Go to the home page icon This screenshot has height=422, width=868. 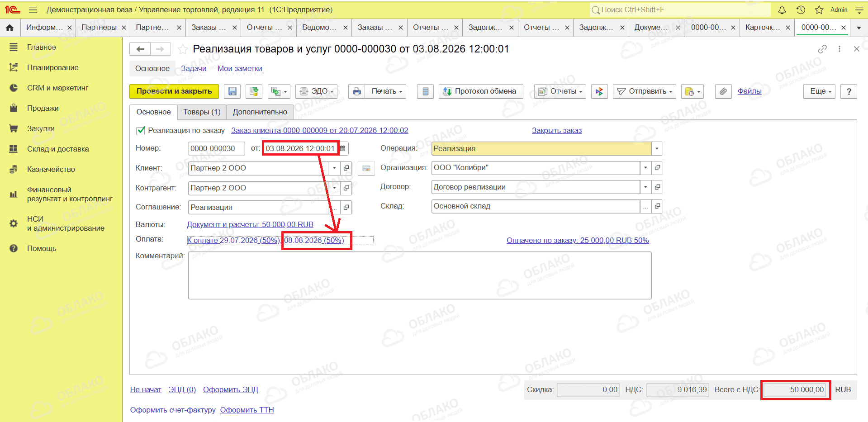(x=9, y=28)
